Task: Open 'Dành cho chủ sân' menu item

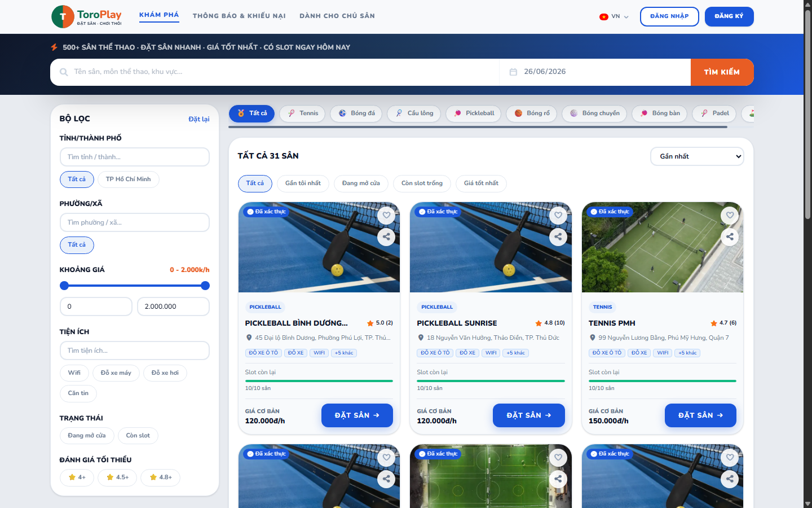Action: (337, 16)
